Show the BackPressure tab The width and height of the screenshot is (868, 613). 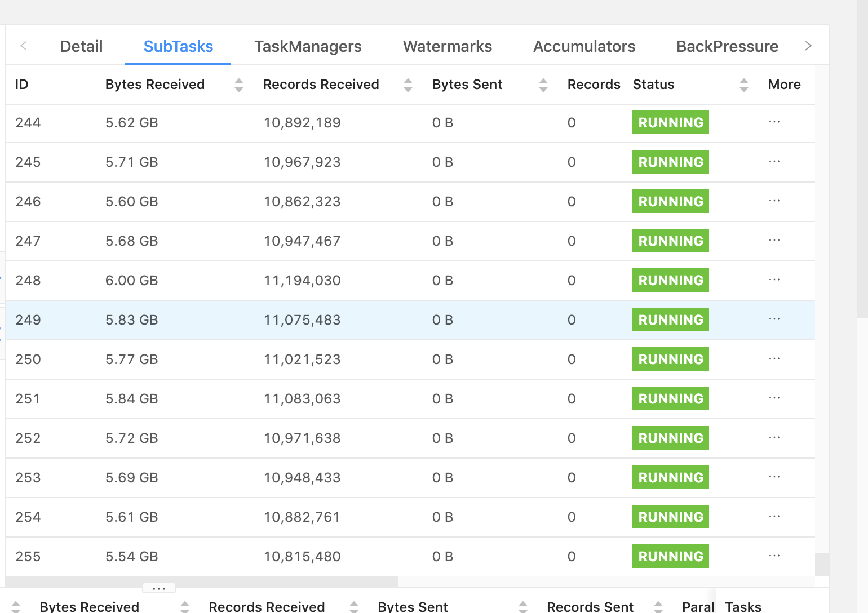[x=727, y=46]
